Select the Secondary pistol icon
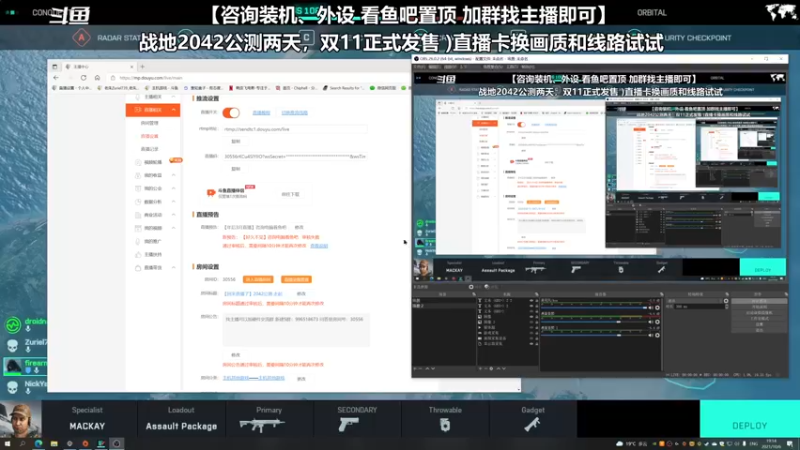This screenshot has height=450, width=800. 349,424
